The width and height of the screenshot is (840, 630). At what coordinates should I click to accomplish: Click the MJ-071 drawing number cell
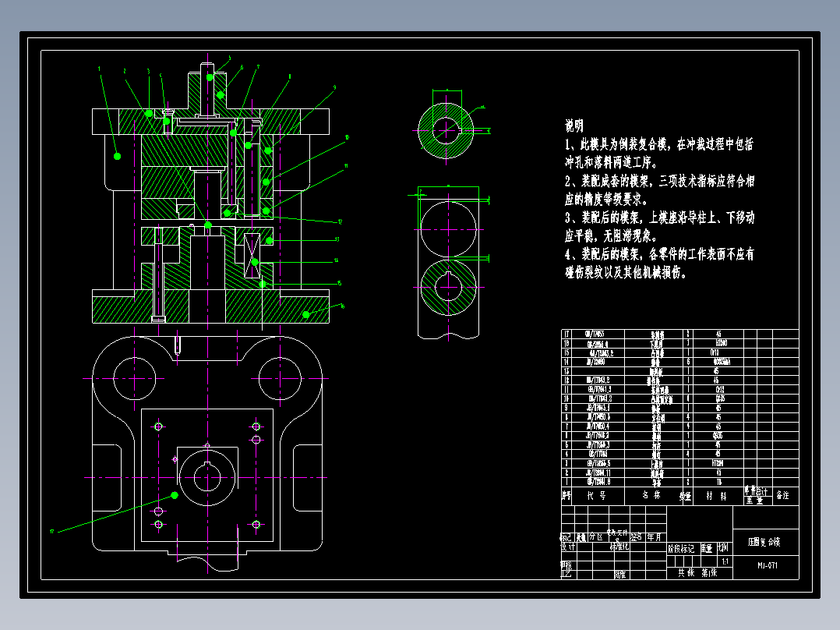[x=766, y=565]
